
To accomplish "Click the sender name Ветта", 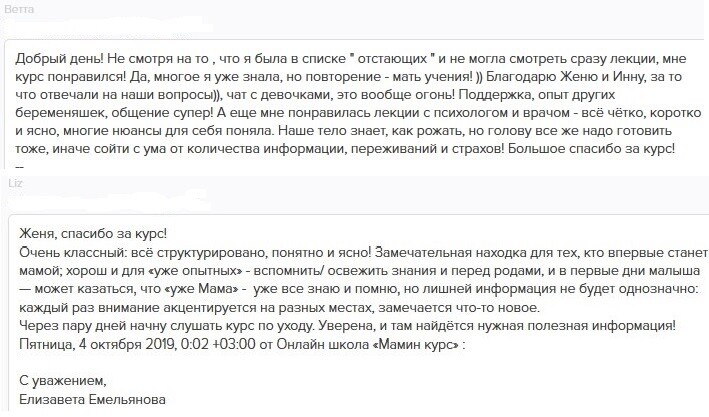I will pos(20,8).
